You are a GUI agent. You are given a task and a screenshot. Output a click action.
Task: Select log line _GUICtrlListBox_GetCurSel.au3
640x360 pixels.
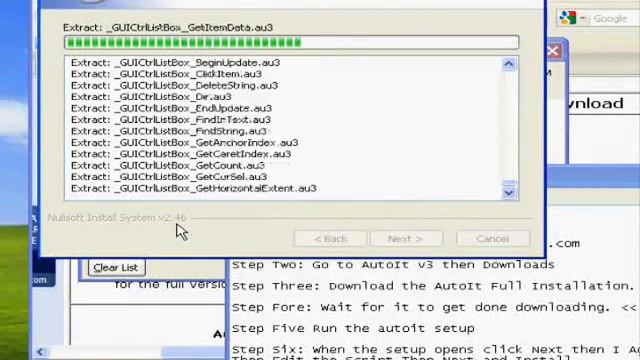pyautogui.click(x=169, y=177)
